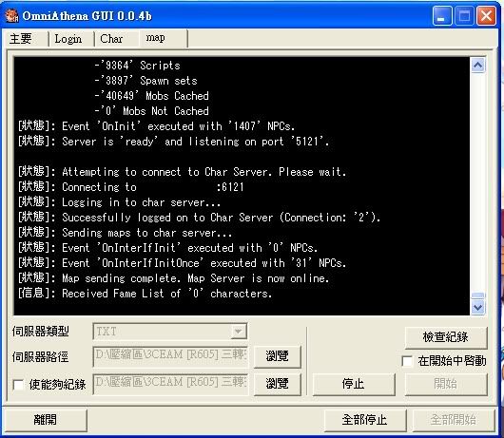Click 瀏覽 button next to 伺服器路徑

click(x=277, y=356)
